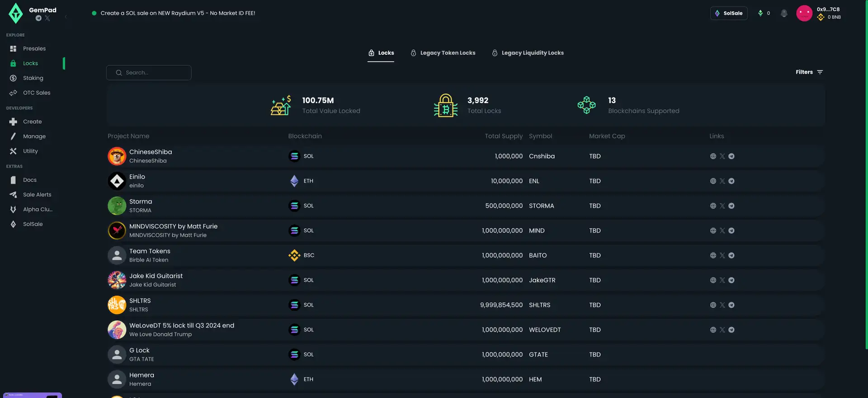The width and height of the screenshot is (868, 398).
Task: Click the green gem points icon
Action: (x=760, y=13)
